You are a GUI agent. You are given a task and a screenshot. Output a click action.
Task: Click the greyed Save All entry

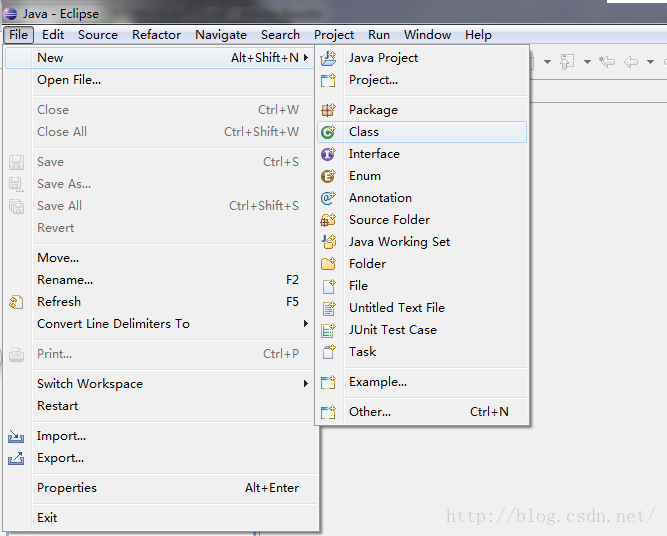tap(161, 206)
